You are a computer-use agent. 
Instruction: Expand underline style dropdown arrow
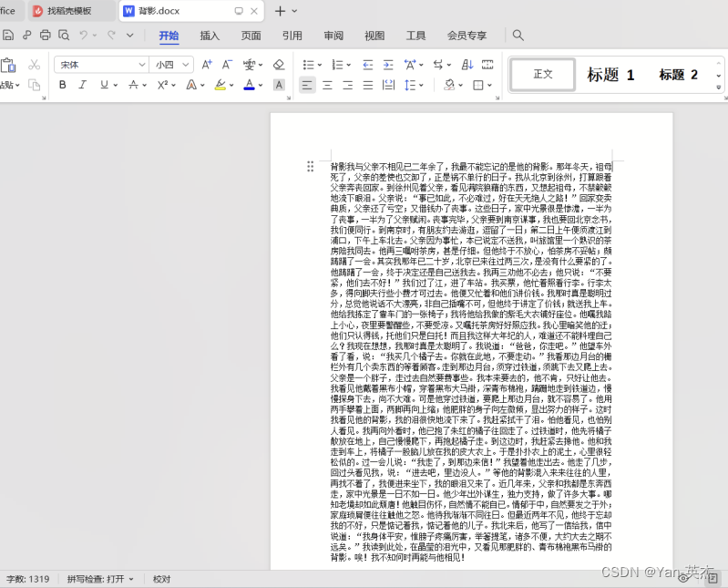click(116, 86)
